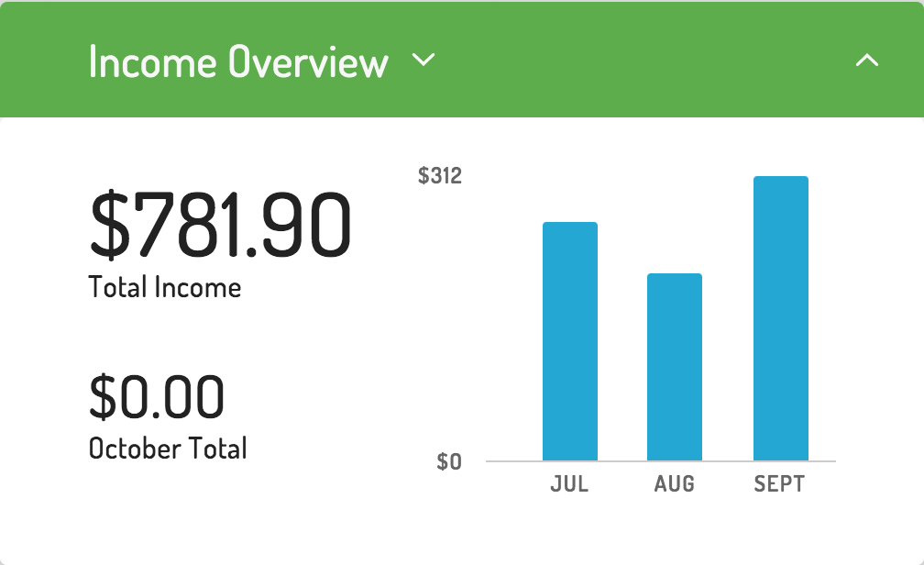
Task: Click the $0.00 October amount
Action: [x=157, y=396]
